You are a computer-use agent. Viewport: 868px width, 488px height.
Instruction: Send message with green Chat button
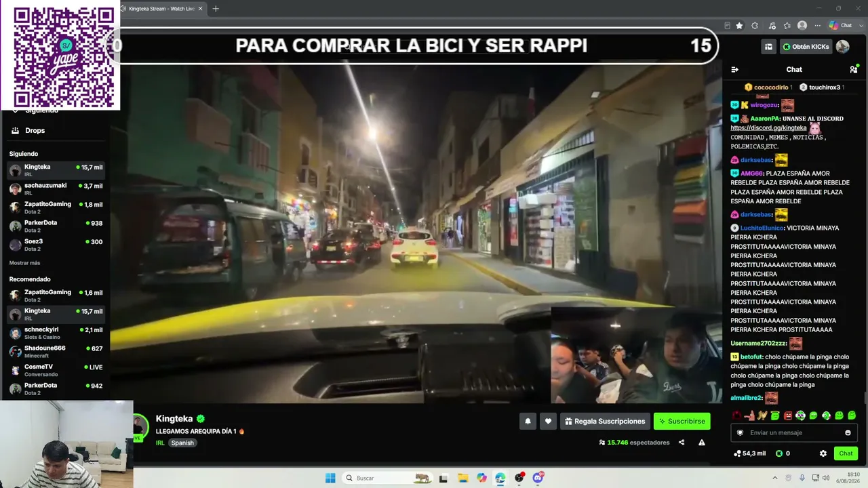coord(846,453)
